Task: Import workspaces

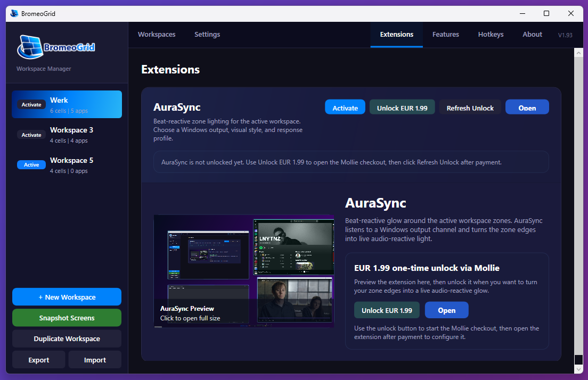Action: (95, 359)
